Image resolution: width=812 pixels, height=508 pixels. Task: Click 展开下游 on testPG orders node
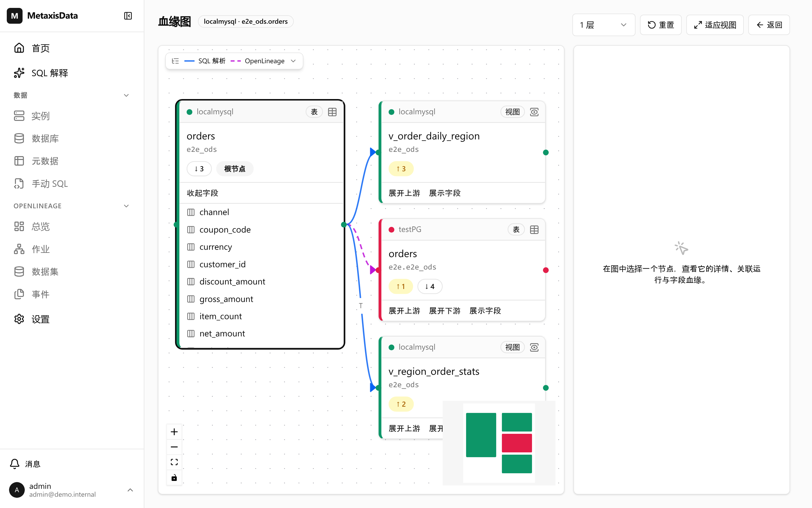pyautogui.click(x=445, y=311)
